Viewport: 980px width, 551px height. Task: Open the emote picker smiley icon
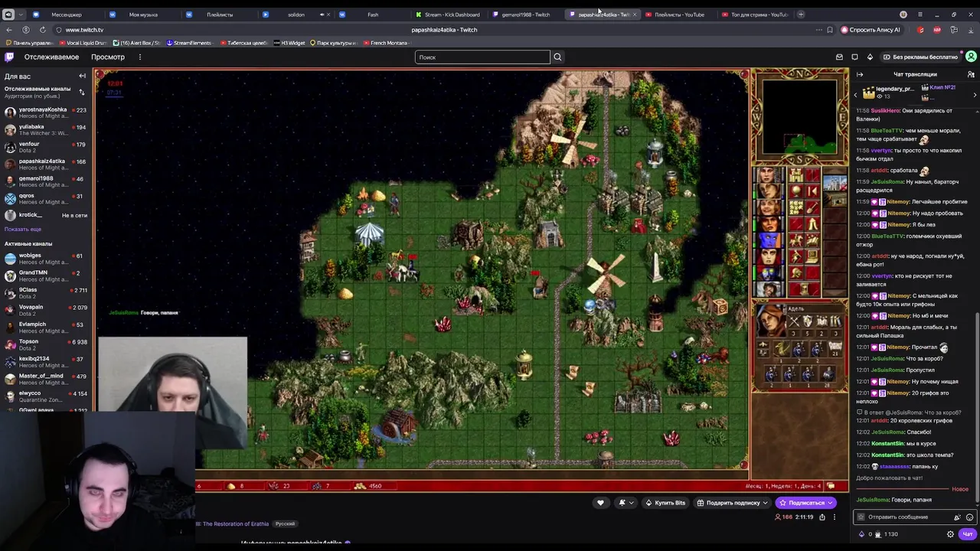pos(969,517)
